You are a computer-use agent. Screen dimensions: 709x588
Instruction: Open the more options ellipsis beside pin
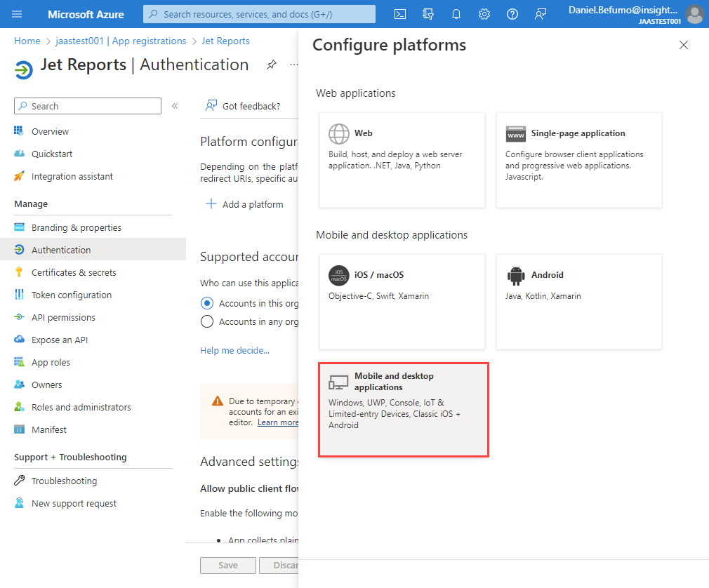[294, 65]
